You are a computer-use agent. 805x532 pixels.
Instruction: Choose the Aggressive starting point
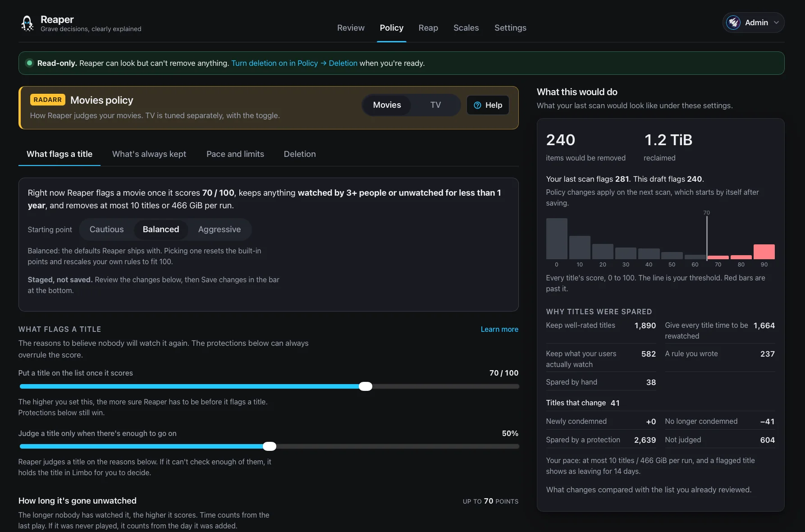click(220, 229)
